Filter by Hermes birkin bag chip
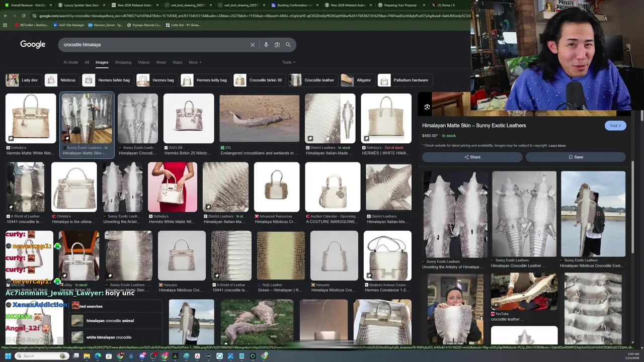The height and width of the screenshot is (362, 644). point(107,80)
